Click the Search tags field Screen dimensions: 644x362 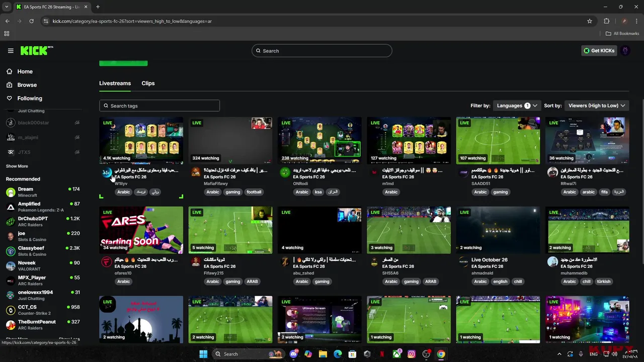159,106
